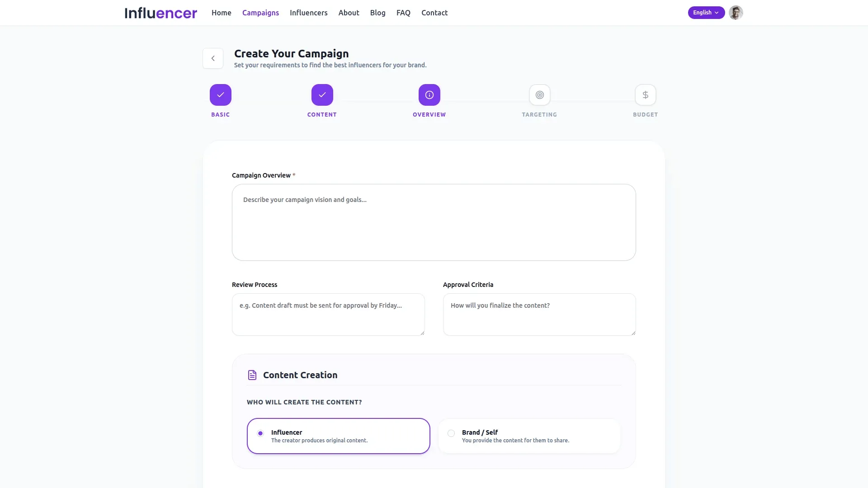Go to the Contact page
868x488 pixels.
[434, 13]
